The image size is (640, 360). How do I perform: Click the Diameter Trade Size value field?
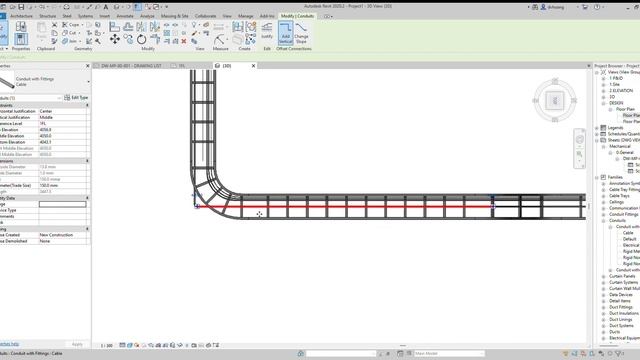coord(62,185)
